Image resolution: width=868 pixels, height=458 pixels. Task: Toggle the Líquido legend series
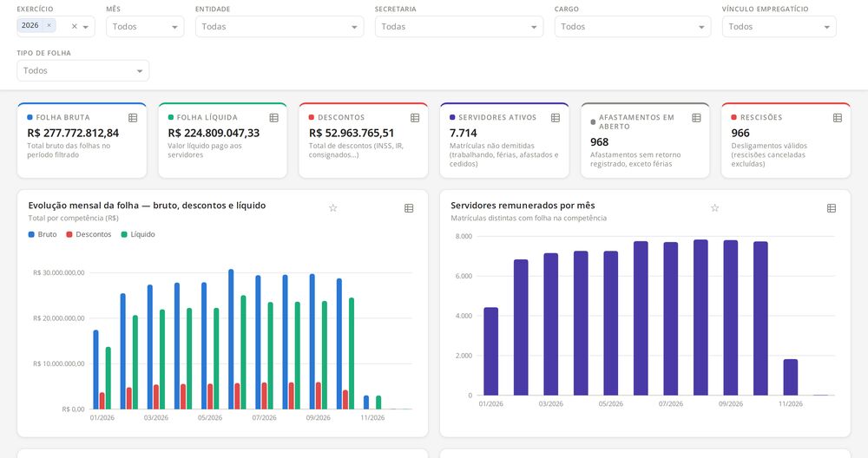[x=138, y=234]
